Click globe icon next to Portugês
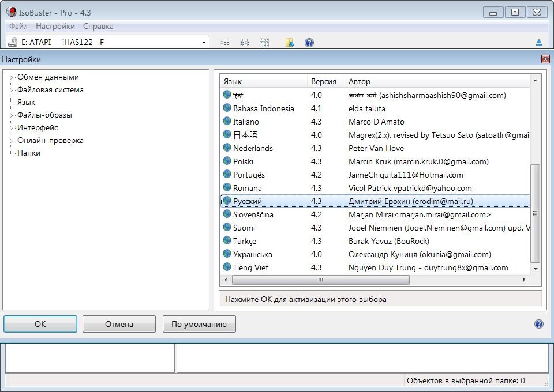 (227, 174)
